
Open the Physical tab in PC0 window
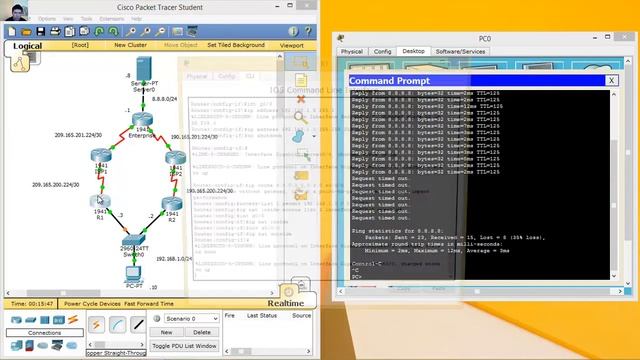pyautogui.click(x=352, y=51)
